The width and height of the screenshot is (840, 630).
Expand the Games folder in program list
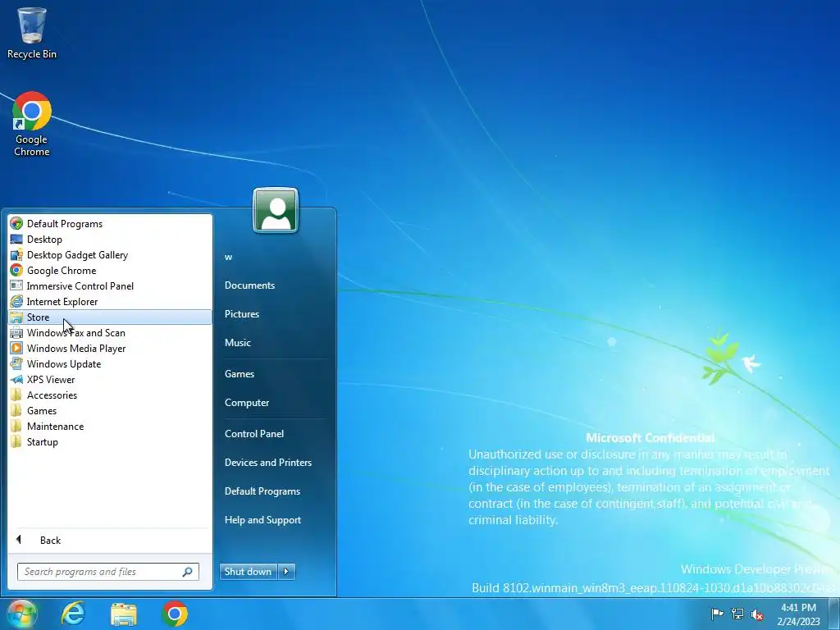point(110,410)
